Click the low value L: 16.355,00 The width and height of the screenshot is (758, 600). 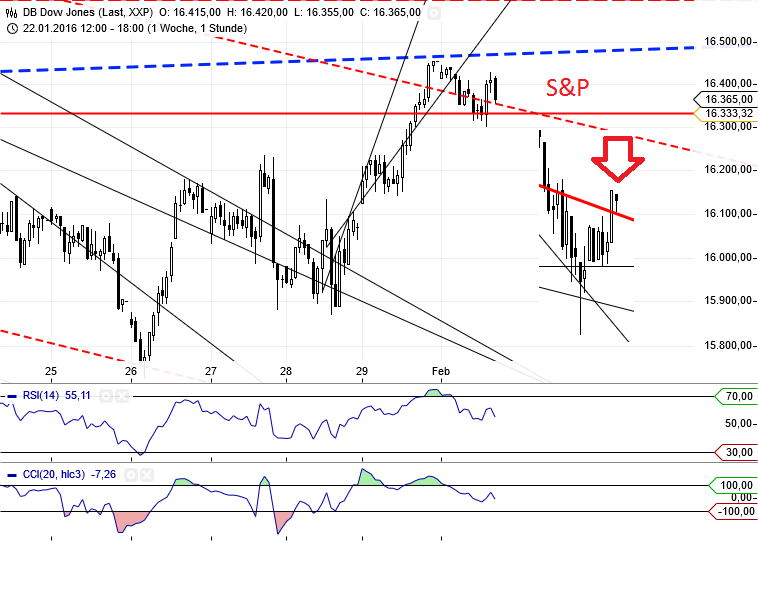[323, 13]
